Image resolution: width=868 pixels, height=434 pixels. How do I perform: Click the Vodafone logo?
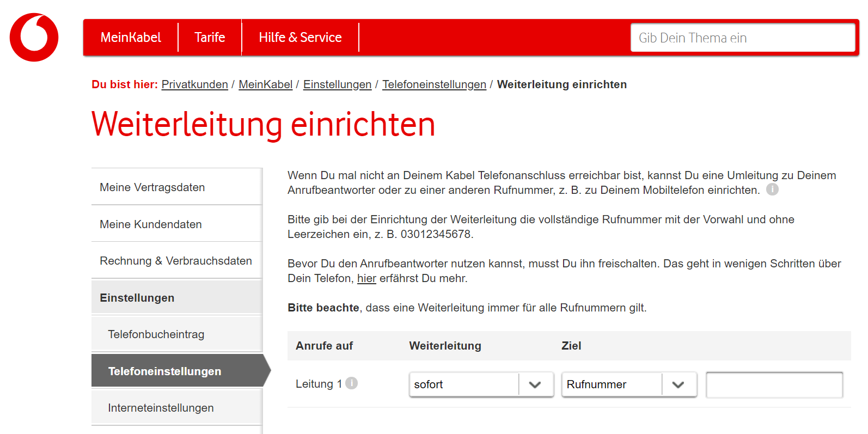click(x=34, y=37)
